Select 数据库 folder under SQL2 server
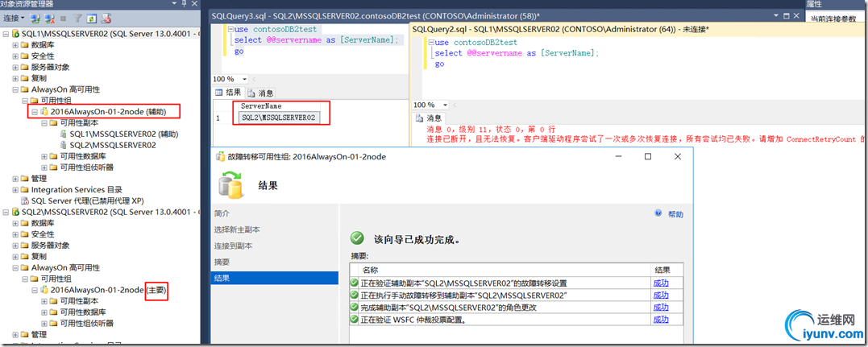 pyautogui.click(x=42, y=223)
